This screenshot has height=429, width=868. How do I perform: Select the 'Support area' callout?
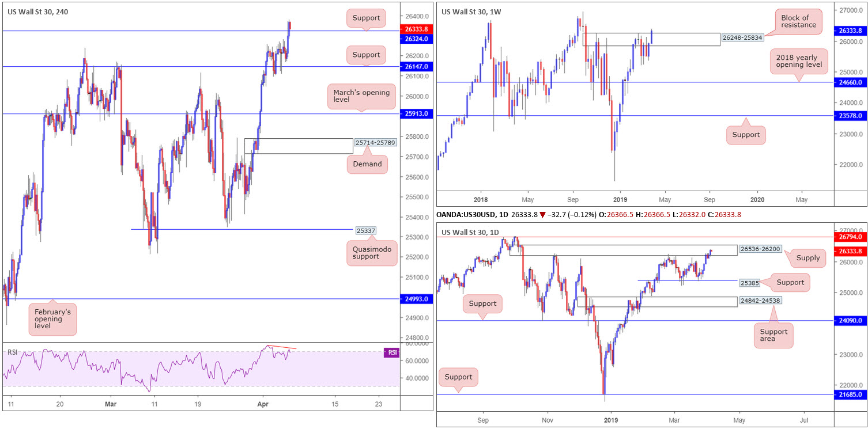773,336
